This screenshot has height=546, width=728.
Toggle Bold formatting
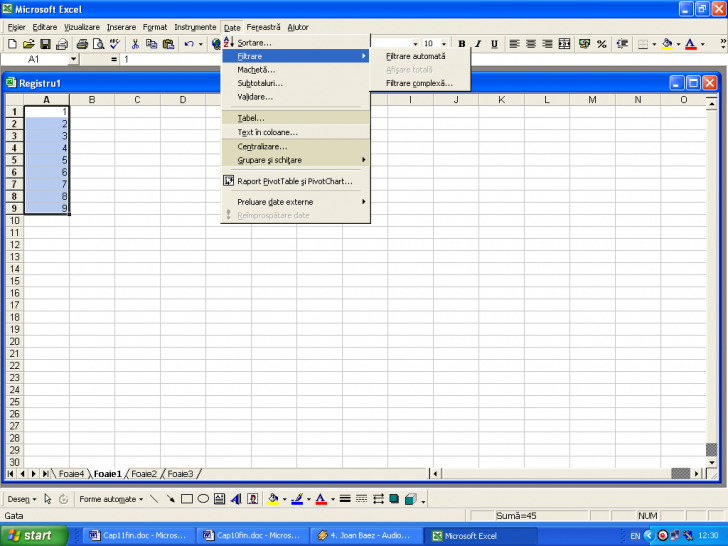point(462,44)
